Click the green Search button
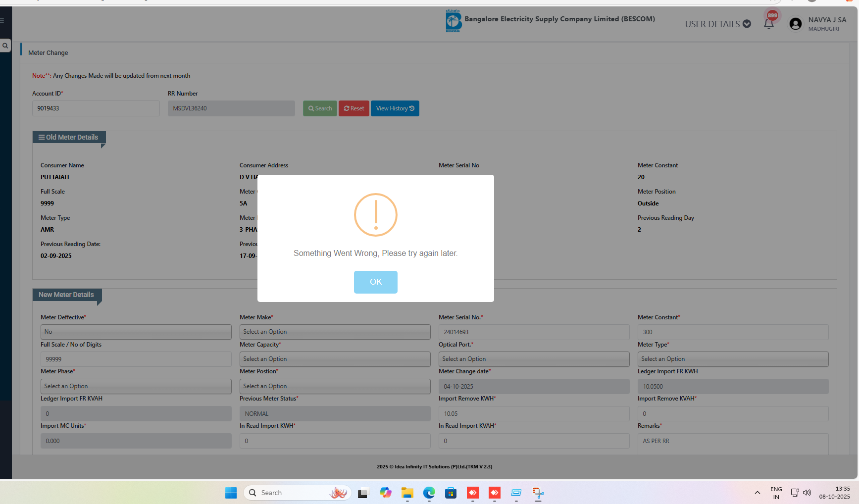 pos(320,108)
